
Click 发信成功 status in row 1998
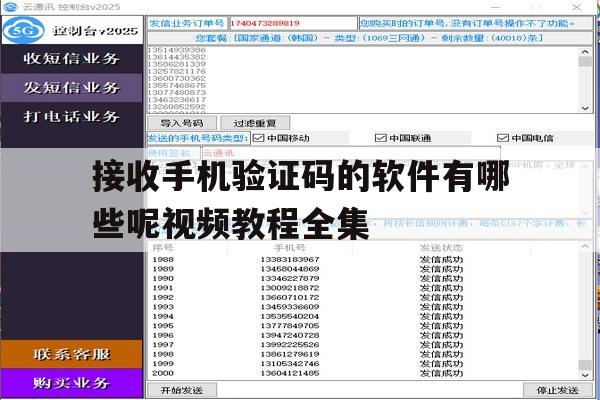tap(441, 354)
